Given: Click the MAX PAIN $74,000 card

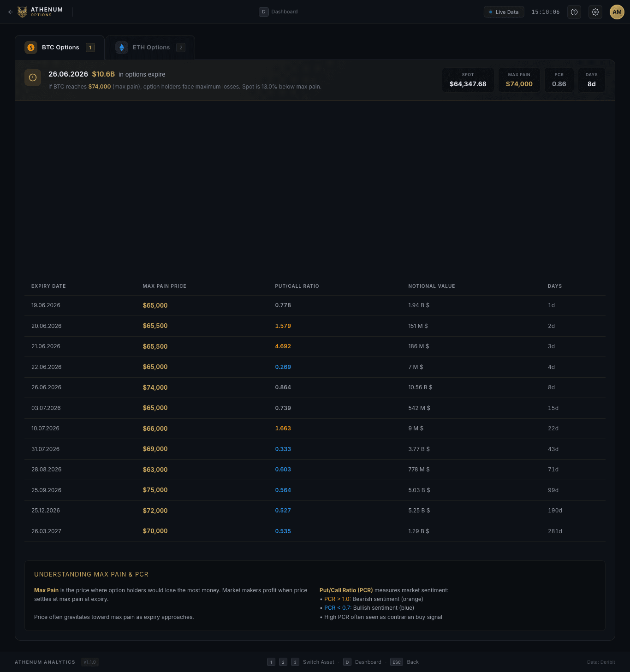Looking at the screenshot, I should (519, 80).
